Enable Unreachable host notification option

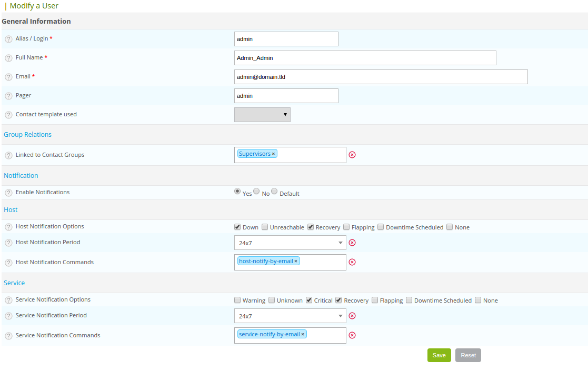pyautogui.click(x=265, y=227)
